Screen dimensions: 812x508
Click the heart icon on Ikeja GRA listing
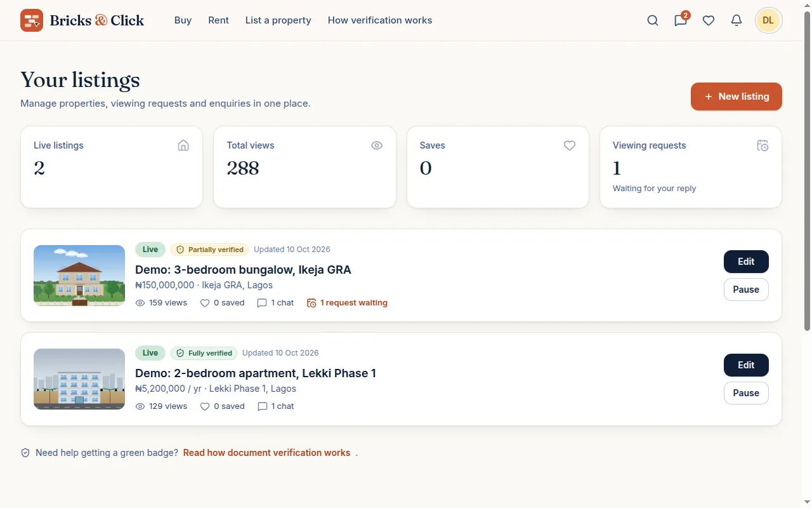(205, 303)
